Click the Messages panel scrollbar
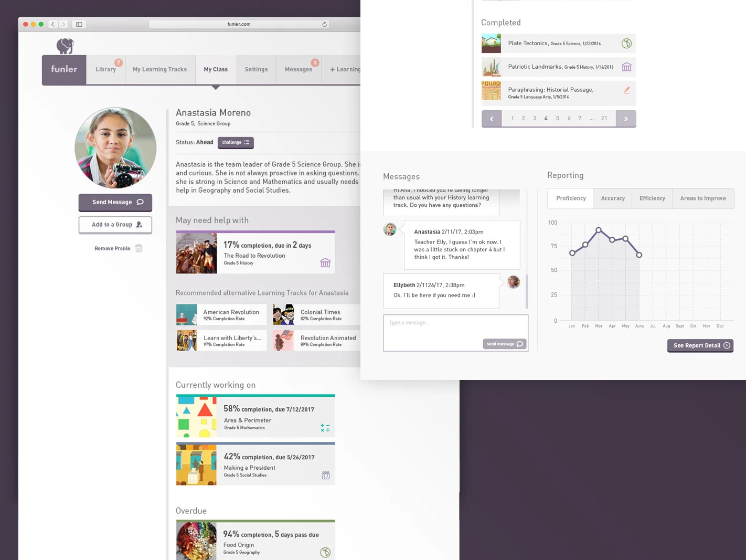This screenshot has height=560, width=746. pyautogui.click(x=527, y=291)
